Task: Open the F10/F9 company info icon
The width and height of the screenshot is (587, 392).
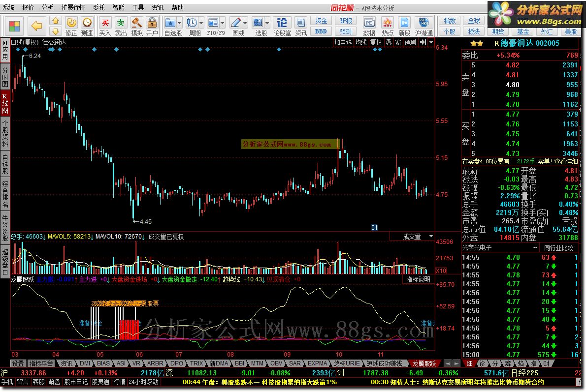Action: pyautogui.click(x=213, y=23)
